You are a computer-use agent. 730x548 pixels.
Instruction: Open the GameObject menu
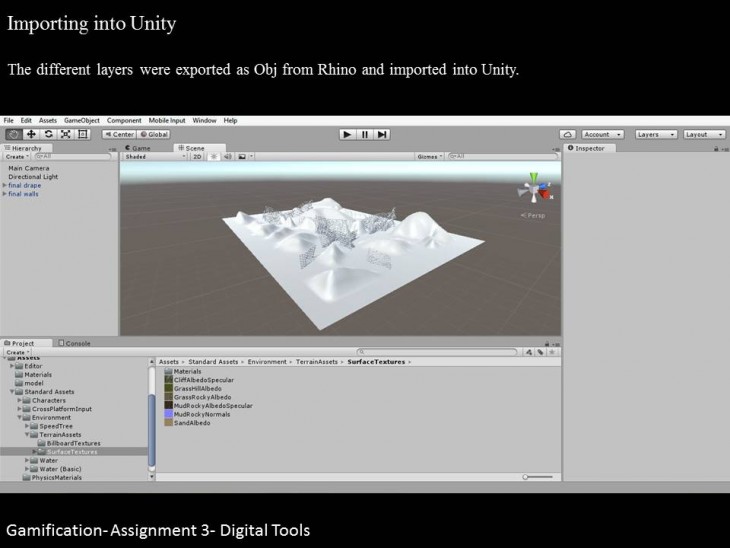click(80, 120)
